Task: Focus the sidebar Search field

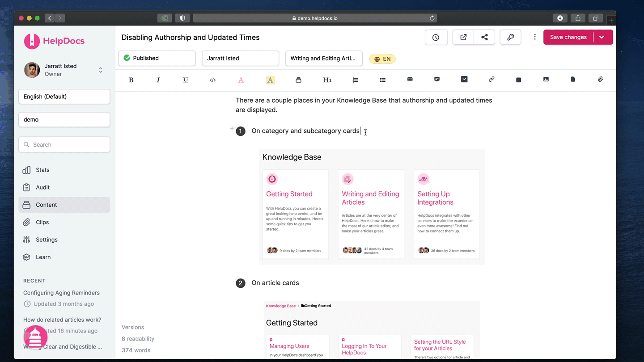Action: (64, 144)
